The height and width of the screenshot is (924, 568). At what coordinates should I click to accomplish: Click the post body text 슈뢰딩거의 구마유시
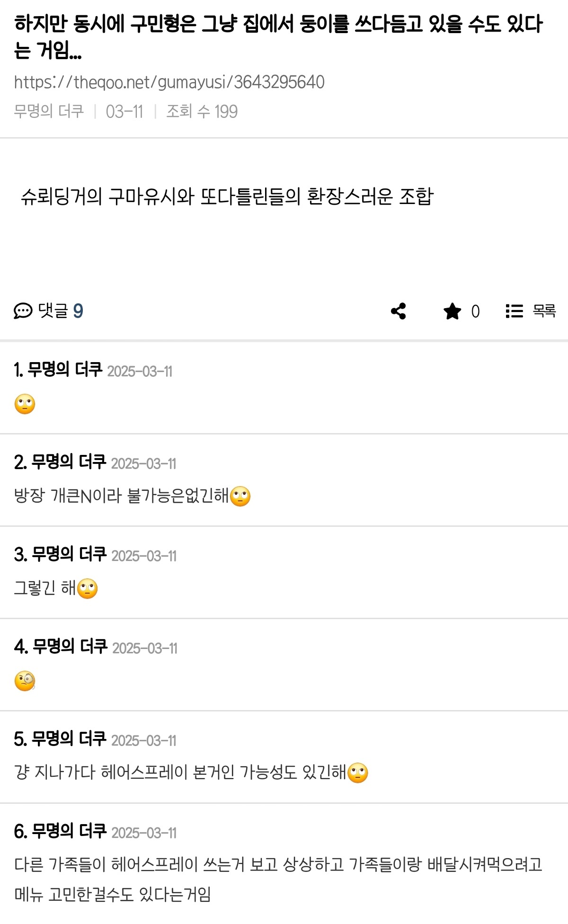click(x=227, y=196)
